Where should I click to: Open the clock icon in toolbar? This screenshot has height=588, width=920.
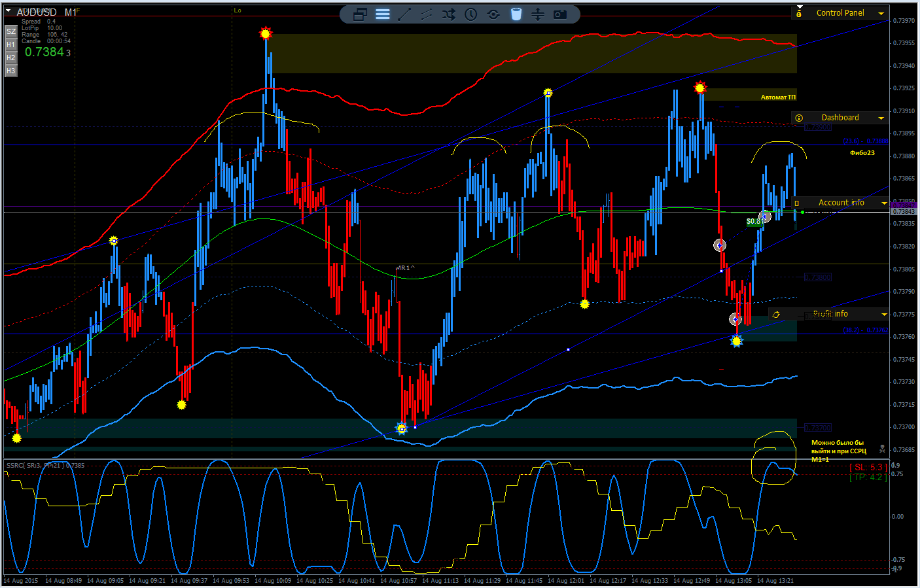click(471, 14)
